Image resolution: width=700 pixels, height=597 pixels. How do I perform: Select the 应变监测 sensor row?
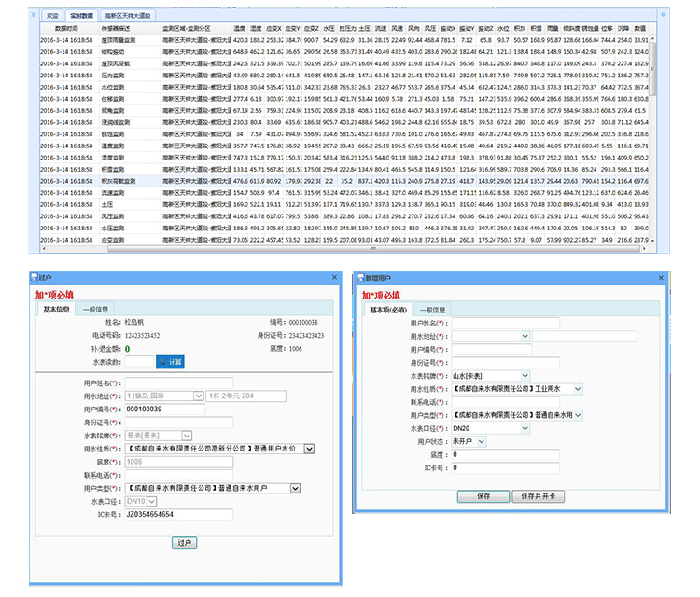(x=343, y=240)
